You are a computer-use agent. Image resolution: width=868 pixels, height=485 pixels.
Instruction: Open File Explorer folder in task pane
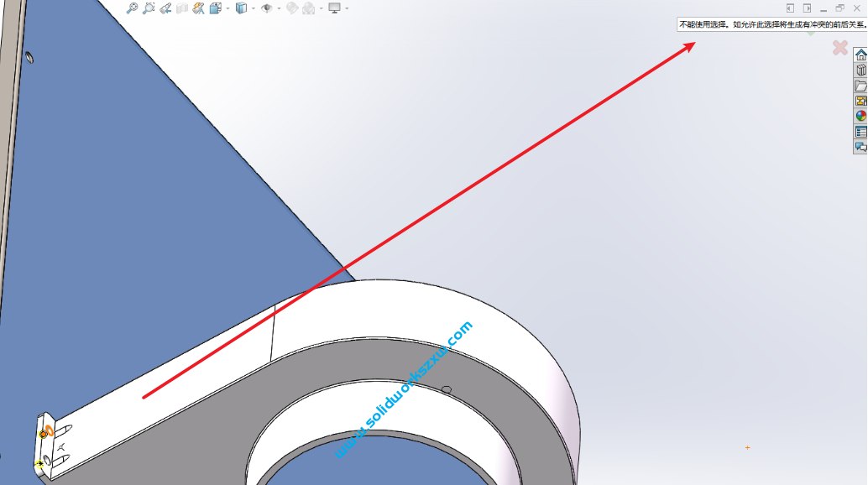pos(860,86)
